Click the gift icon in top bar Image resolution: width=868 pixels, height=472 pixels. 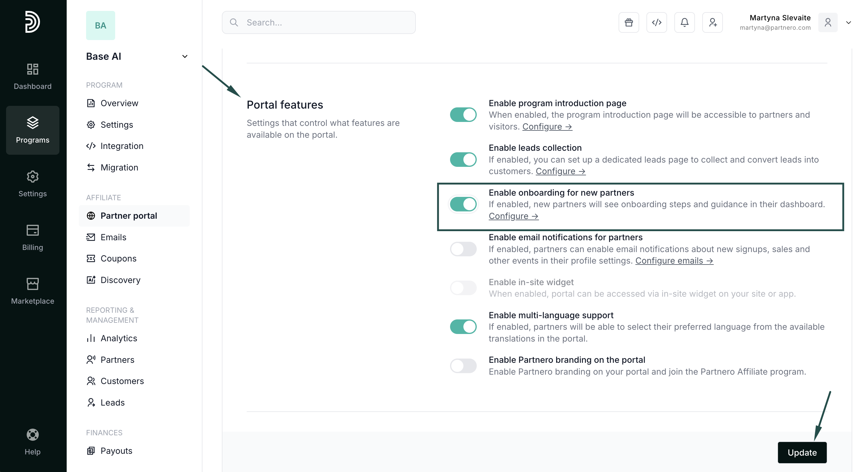pyautogui.click(x=629, y=22)
